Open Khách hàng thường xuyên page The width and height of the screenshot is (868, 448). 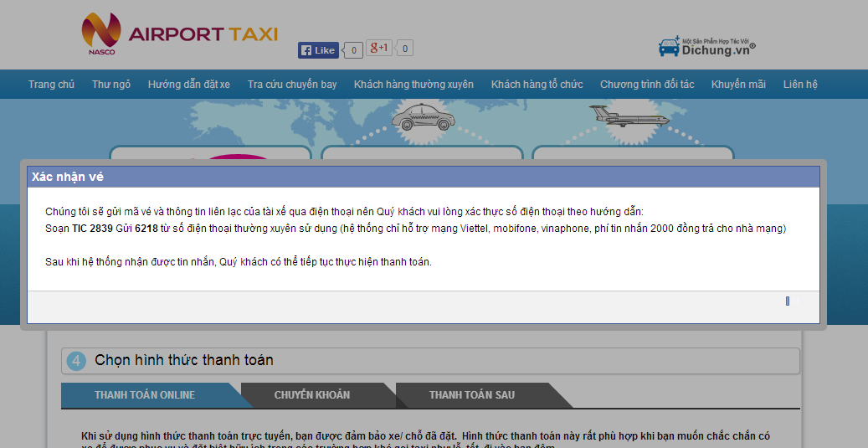[413, 85]
